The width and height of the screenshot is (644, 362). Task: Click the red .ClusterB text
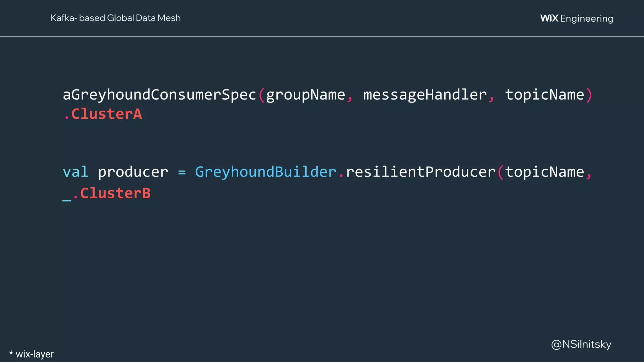pos(112,193)
